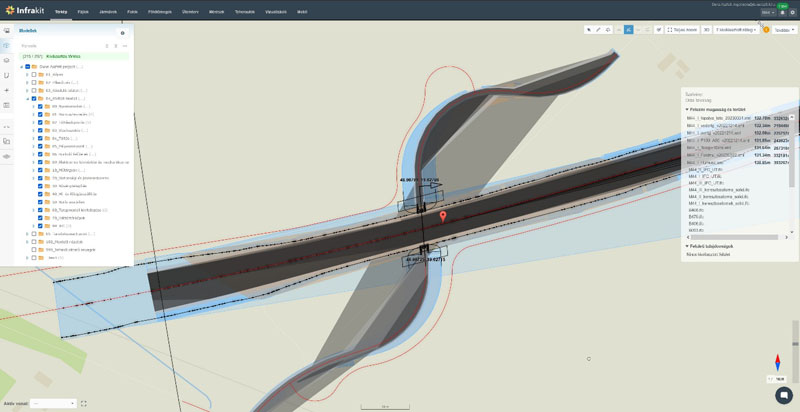The image size is (800, 412).
Task: Open the notifications bell icon
Action: point(782,12)
